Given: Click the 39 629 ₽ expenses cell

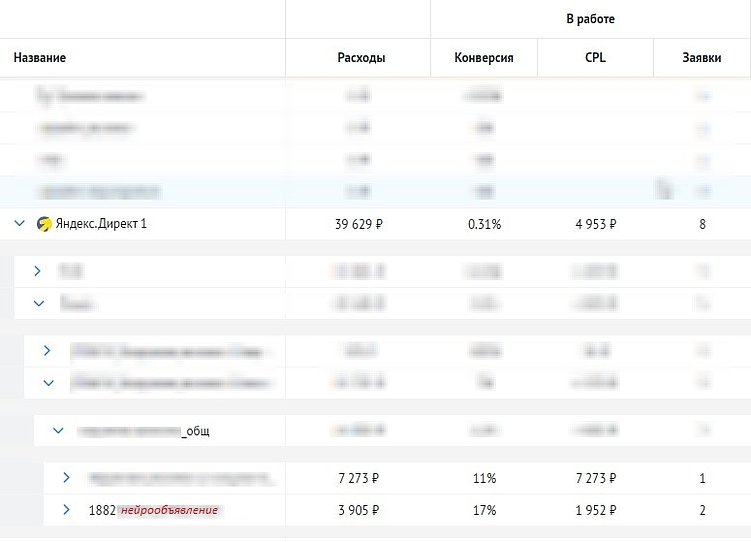Looking at the screenshot, I should pyautogui.click(x=360, y=224).
